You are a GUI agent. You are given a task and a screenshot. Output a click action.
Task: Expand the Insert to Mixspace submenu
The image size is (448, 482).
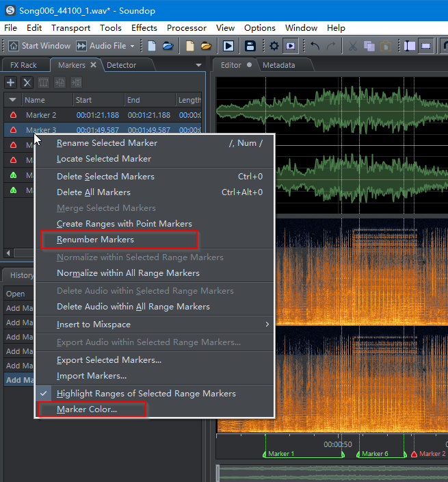pyautogui.click(x=155, y=325)
